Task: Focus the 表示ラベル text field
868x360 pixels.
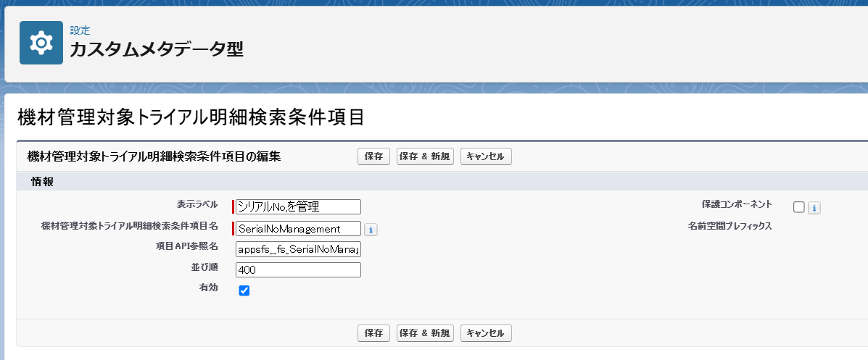Action: (x=298, y=207)
